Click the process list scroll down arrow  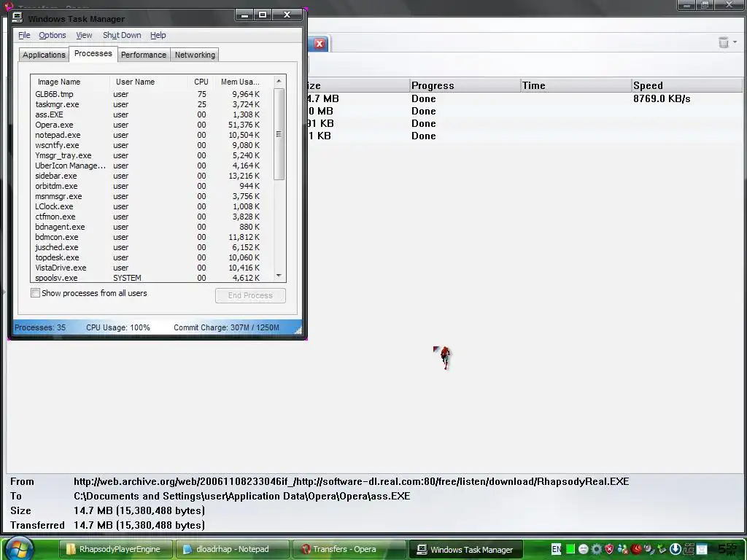pos(279,276)
